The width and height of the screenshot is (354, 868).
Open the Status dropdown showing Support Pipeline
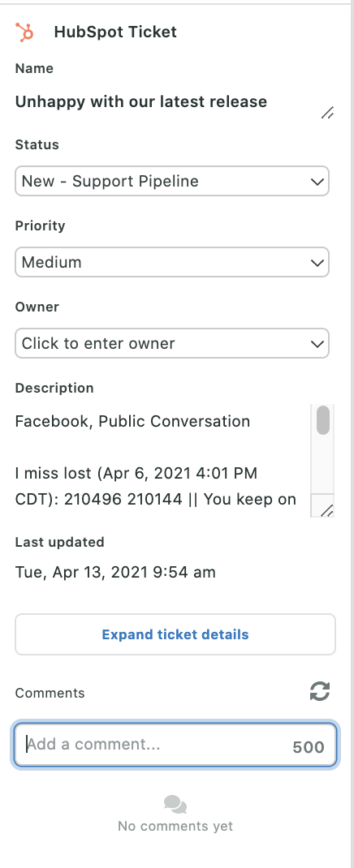pyautogui.click(x=172, y=181)
